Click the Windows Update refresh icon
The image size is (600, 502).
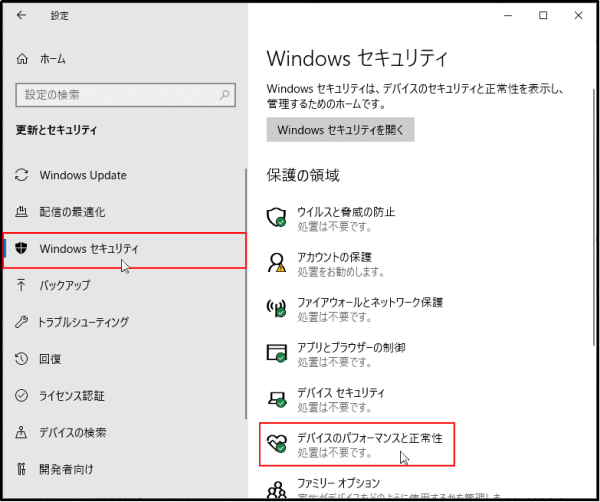[21, 175]
